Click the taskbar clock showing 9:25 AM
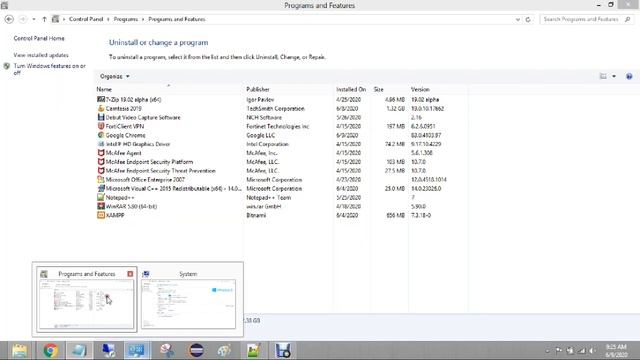640x360 pixels. point(616,351)
